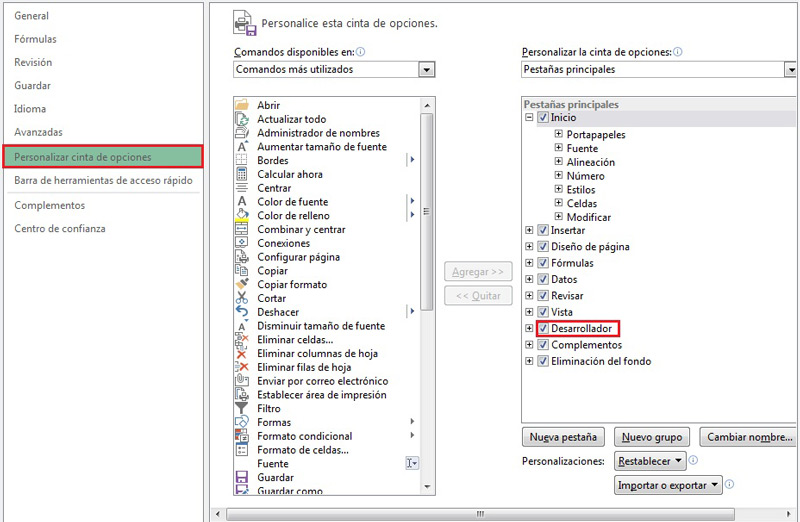Open the Importar o exportar dropdown
The height and width of the screenshot is (522, 800).
tap(668, 485)
